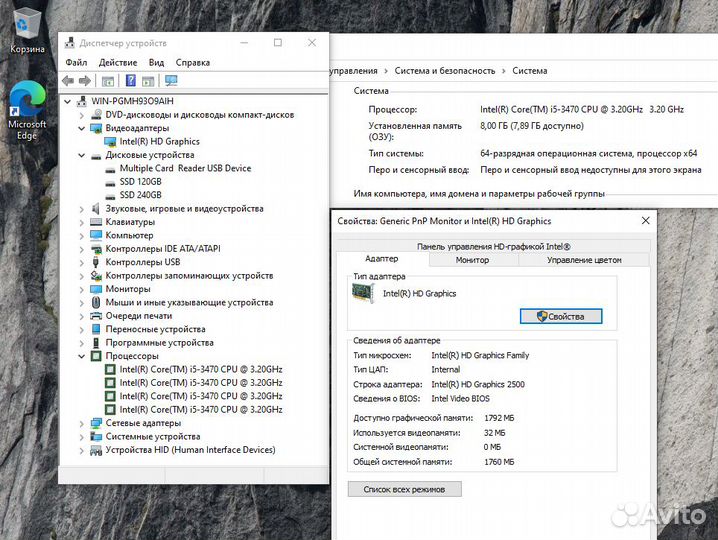Click the Storage controllers category icon

96,276
